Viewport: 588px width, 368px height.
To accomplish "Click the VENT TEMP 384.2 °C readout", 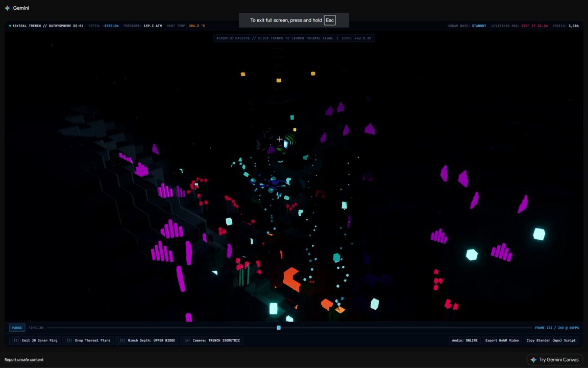I will coord(186,26).
